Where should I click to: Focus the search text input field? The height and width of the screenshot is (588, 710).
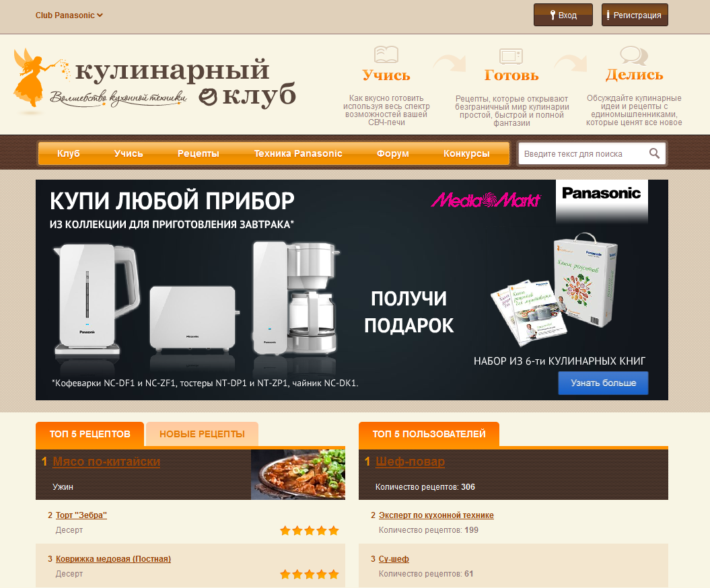[584, 154]
